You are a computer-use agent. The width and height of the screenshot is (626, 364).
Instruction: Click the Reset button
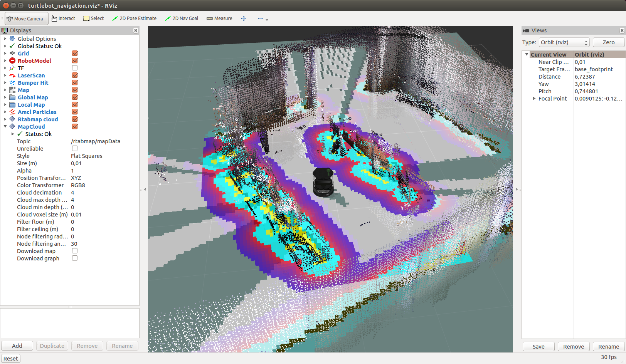(x=11, y=359)
